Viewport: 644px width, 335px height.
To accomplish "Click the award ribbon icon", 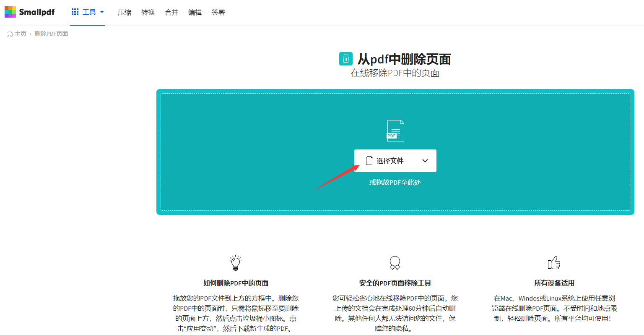I will pos(395,263).
